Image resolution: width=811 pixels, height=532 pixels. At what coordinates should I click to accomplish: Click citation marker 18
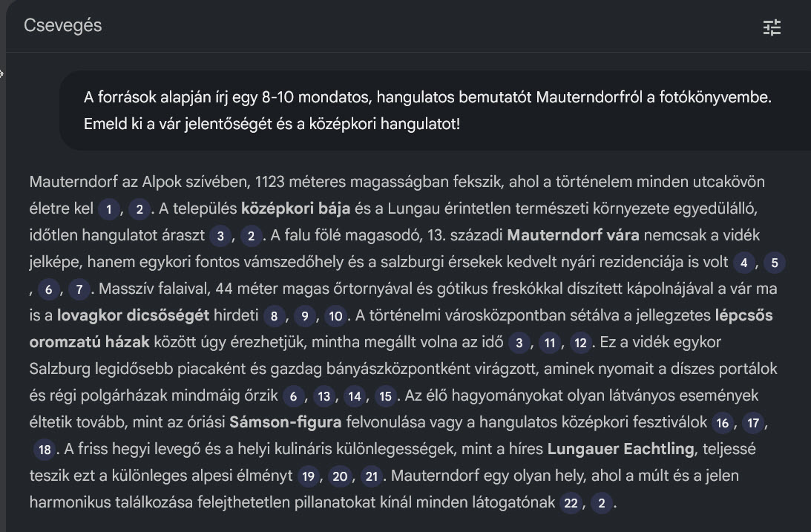[45, 450]
